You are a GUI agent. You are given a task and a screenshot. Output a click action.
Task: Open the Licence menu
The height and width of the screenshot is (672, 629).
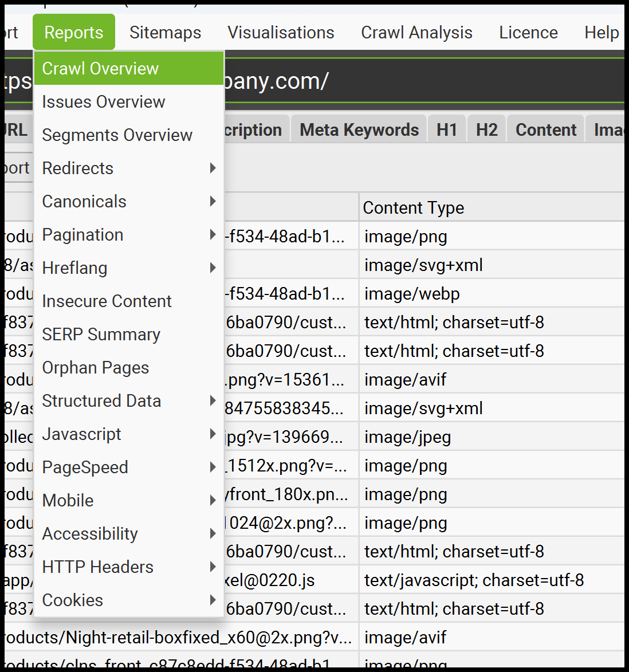point(528,33)
